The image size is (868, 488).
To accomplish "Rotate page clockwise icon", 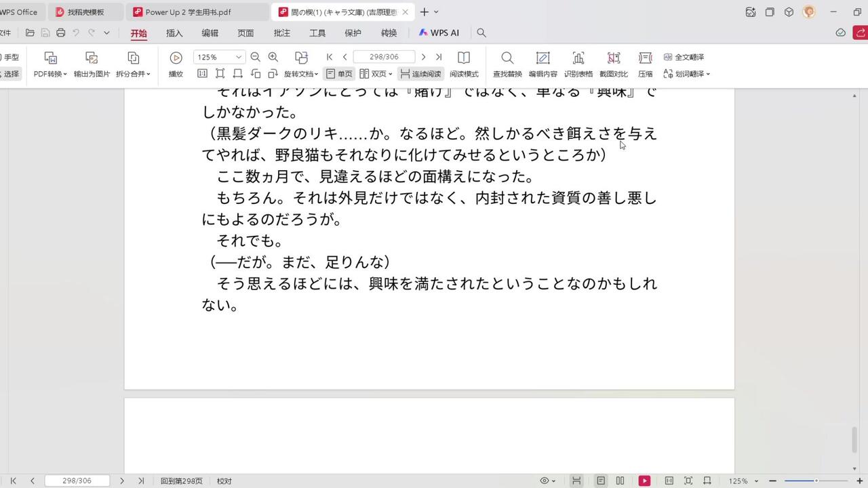I will (x=273, y=74).
